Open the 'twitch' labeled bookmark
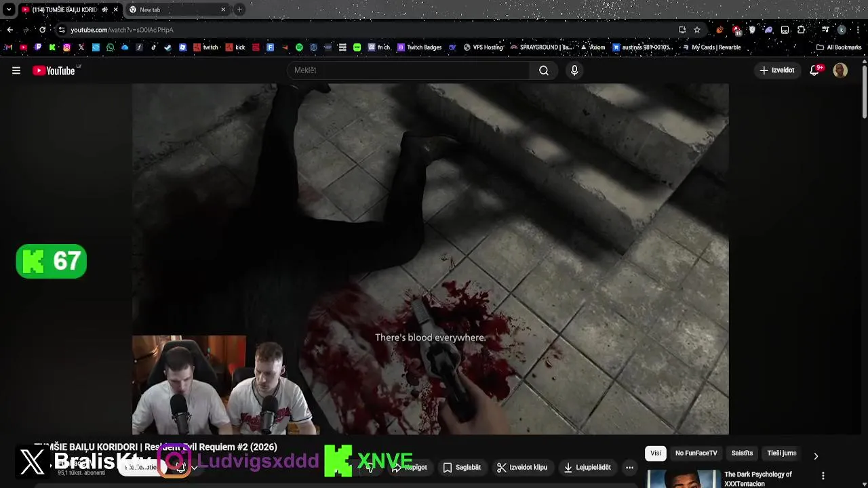The height and width of the screenshot is (488, 868). 206,47
